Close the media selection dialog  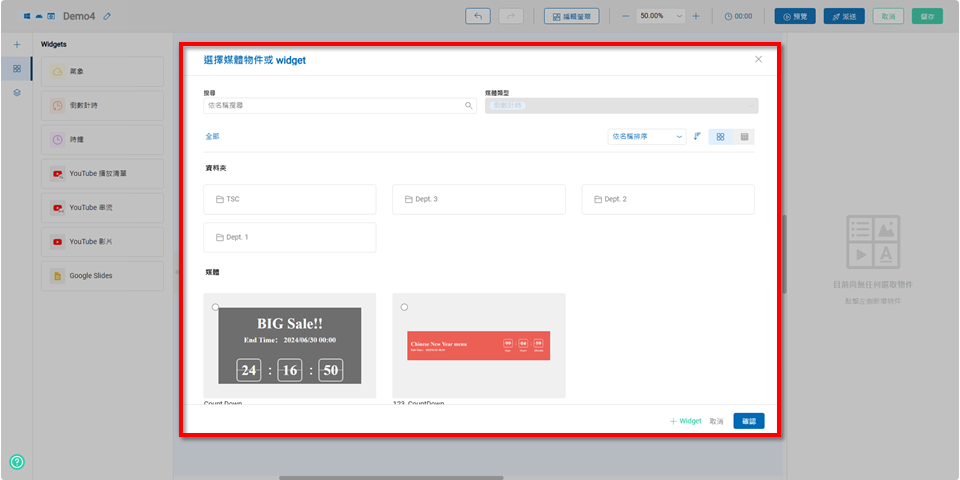758,60
